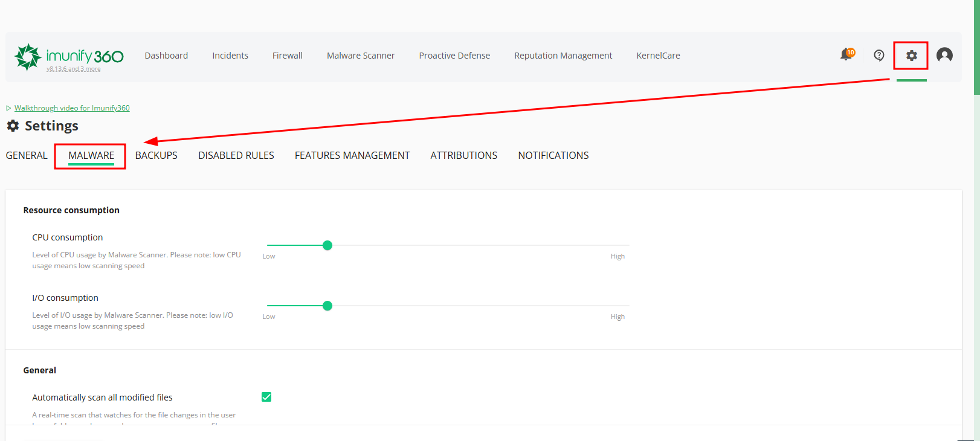Click the Resource consumption heading
980x441 pixels.
pos(71,210)
